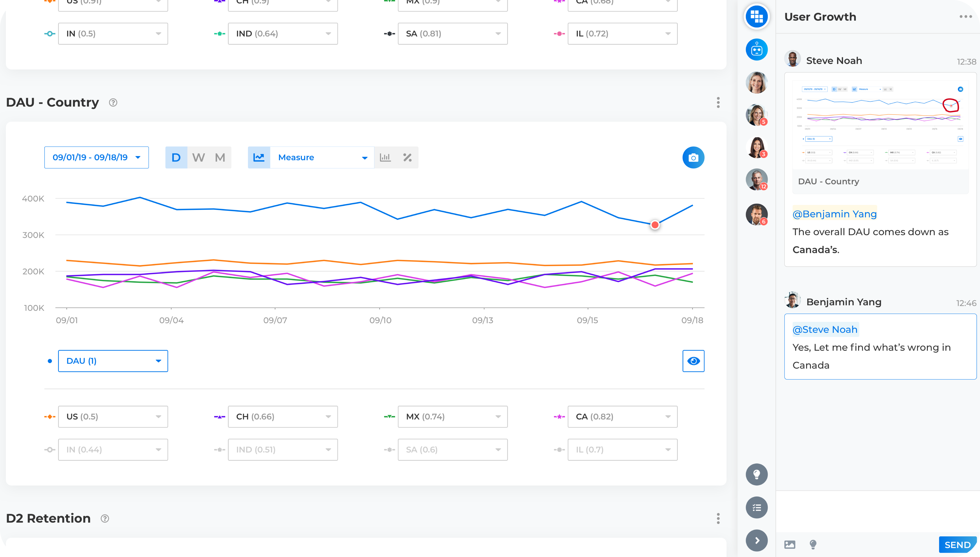Click the DAU - Country card caption in chat
The width and height of the screenshot is (980, 557).
coord(829,181)
